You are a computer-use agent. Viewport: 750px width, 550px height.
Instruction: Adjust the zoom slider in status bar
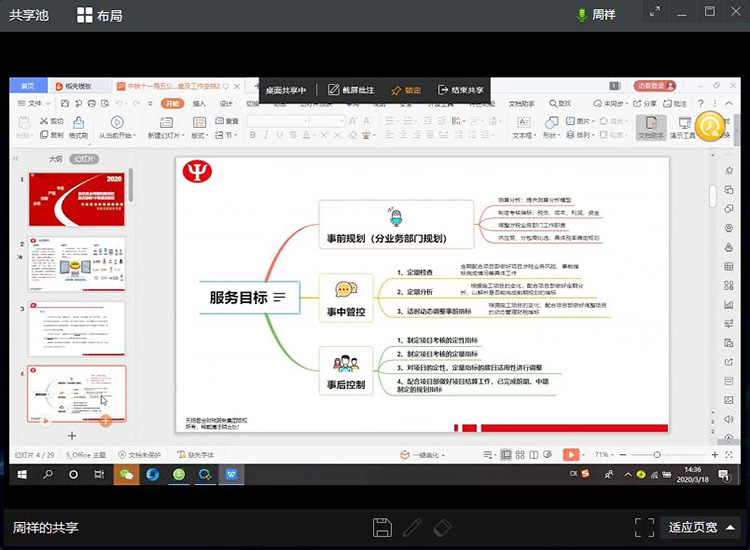click(657, 454)
